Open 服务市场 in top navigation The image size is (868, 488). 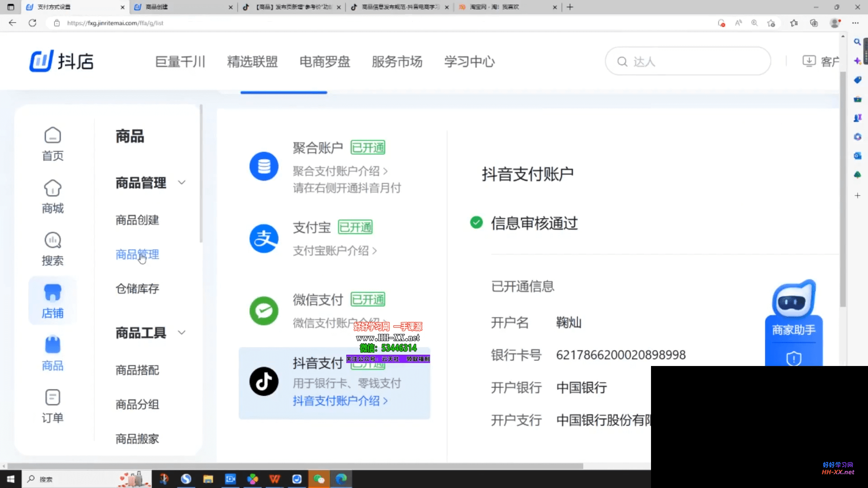click(397, 61)
